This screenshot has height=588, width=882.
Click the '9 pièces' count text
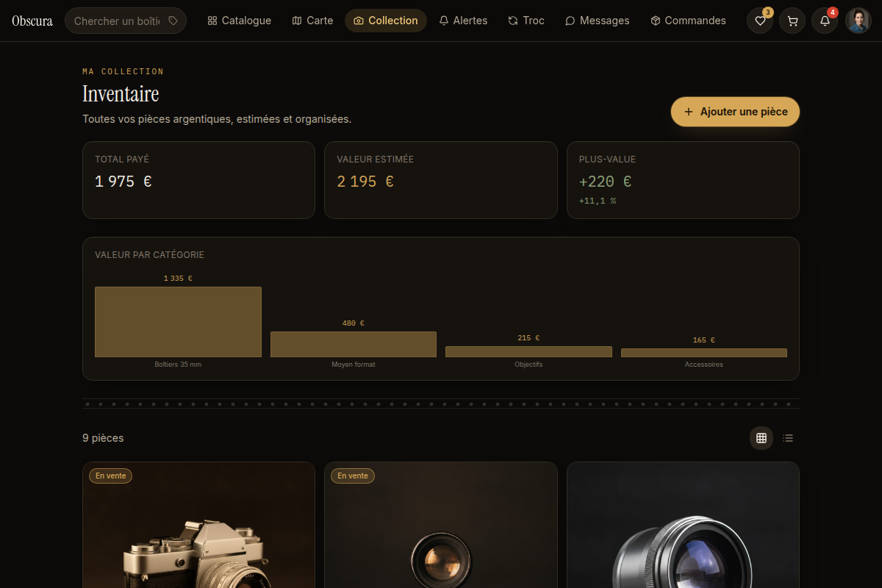(103, 438)
